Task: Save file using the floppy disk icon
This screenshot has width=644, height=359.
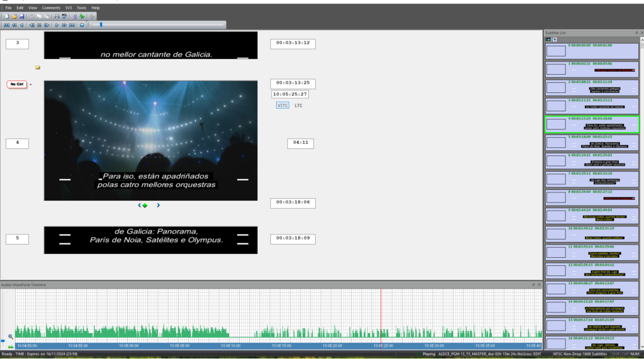Action: (x=21, y=16)
